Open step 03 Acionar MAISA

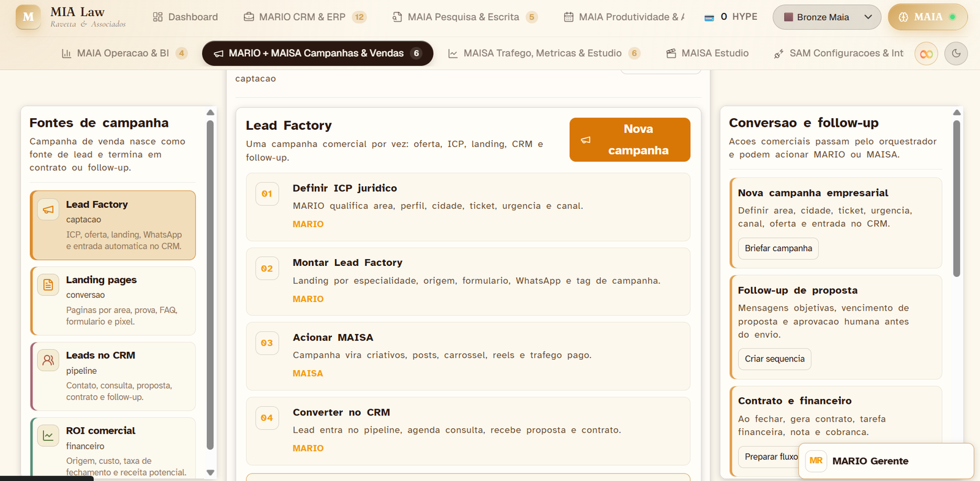coord(468,357)
